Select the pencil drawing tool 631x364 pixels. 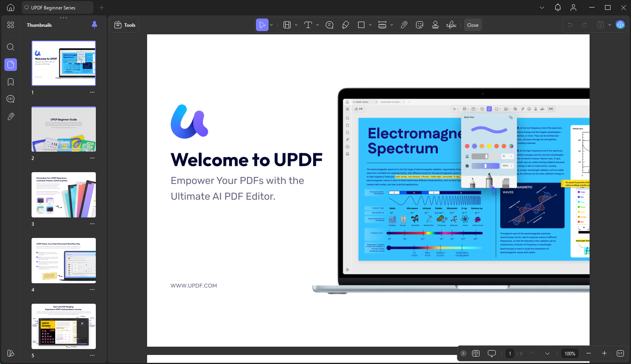345,25
